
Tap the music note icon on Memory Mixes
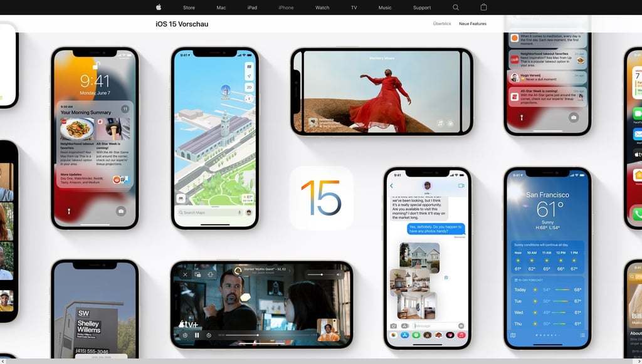(x=439, y=123)
